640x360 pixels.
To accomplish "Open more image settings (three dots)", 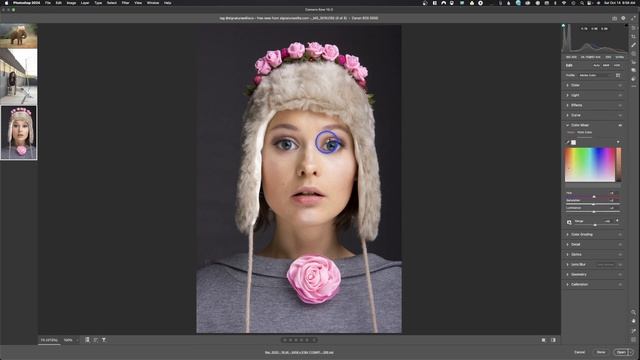I will (x=633, y=87).
